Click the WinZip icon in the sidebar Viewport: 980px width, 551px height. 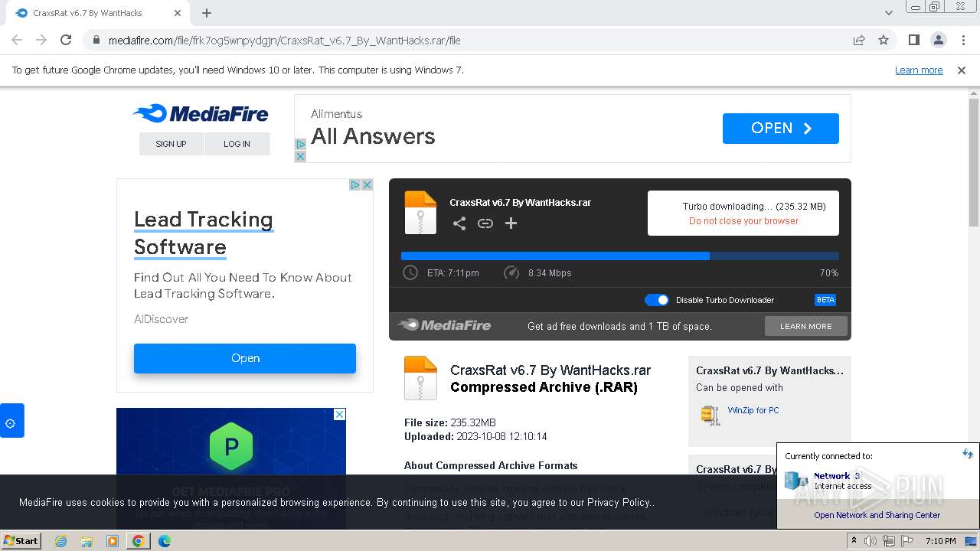(x=710, y=415)
